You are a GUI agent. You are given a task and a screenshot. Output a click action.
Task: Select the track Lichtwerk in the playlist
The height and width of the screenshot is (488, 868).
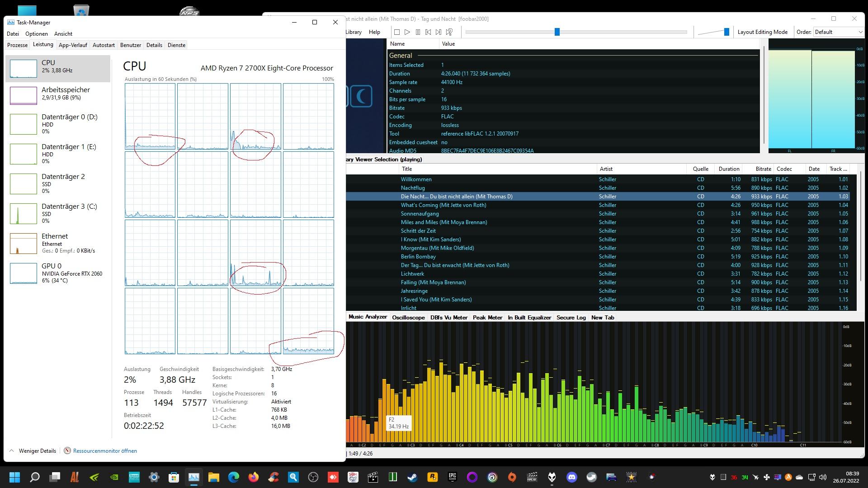pos(598,274)
